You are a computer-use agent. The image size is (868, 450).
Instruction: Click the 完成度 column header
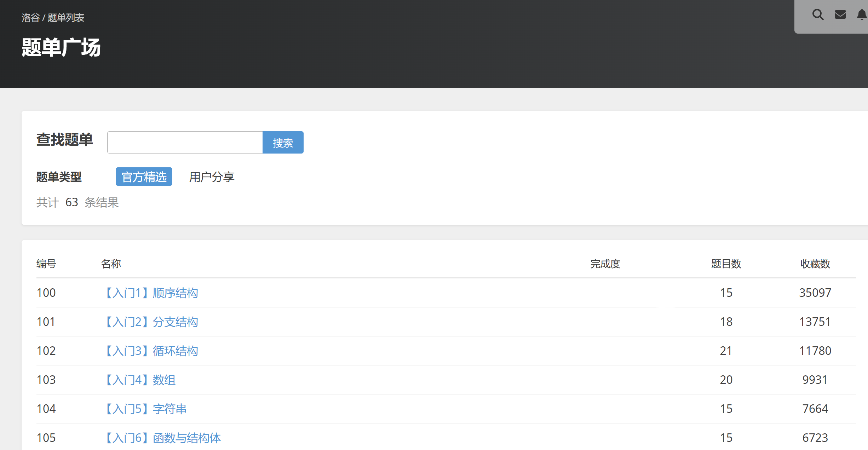[605, 264]
